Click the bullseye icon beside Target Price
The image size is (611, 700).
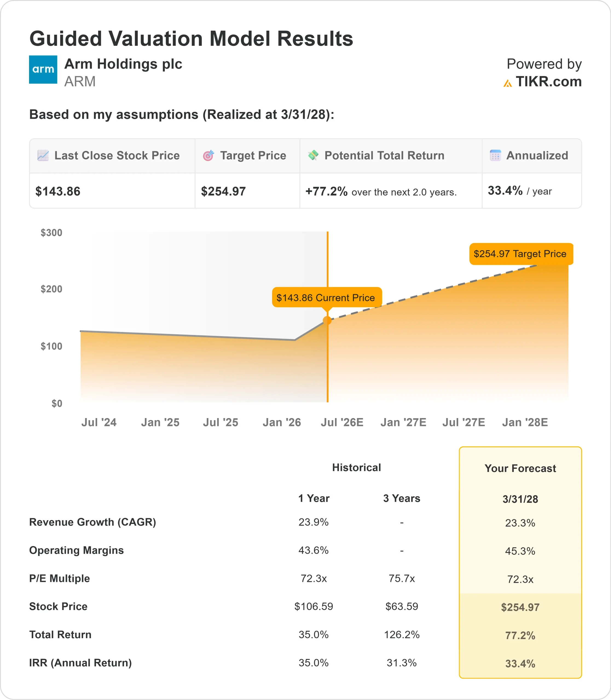208,155
